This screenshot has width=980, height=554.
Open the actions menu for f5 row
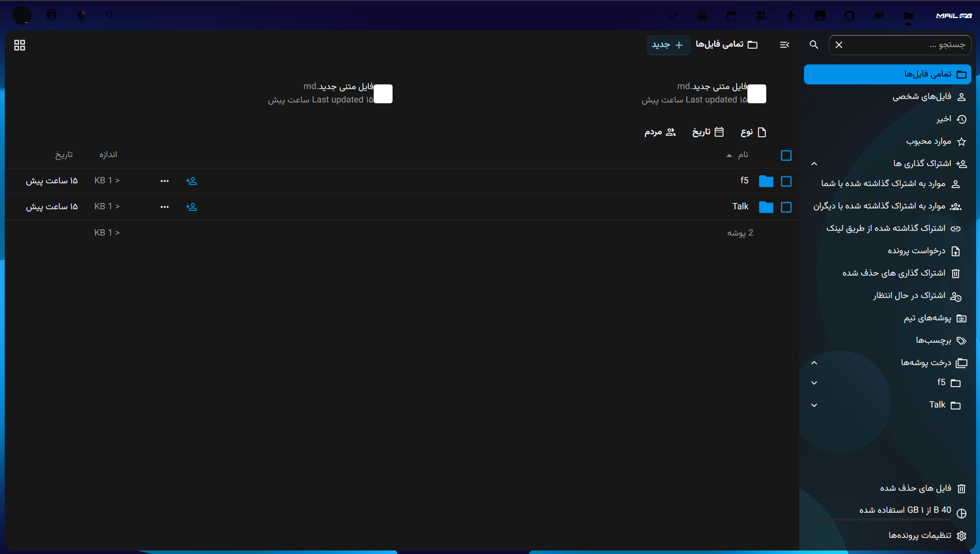click(165, 181)
